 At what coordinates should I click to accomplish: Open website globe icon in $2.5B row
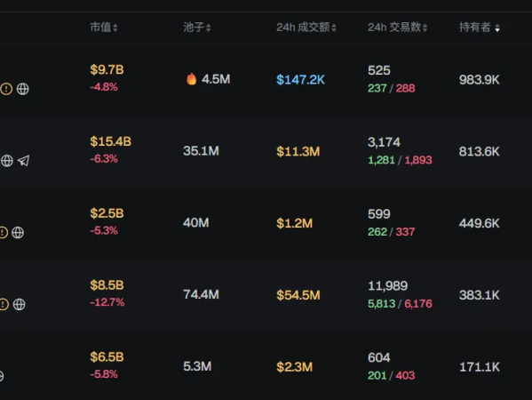18,233
